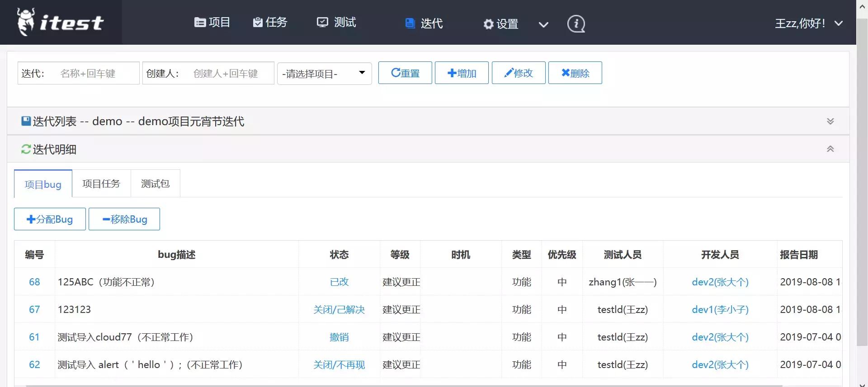868x387 pixels.
Task: Open the 任务 menu in navbar
Action: tap(270, 23)
